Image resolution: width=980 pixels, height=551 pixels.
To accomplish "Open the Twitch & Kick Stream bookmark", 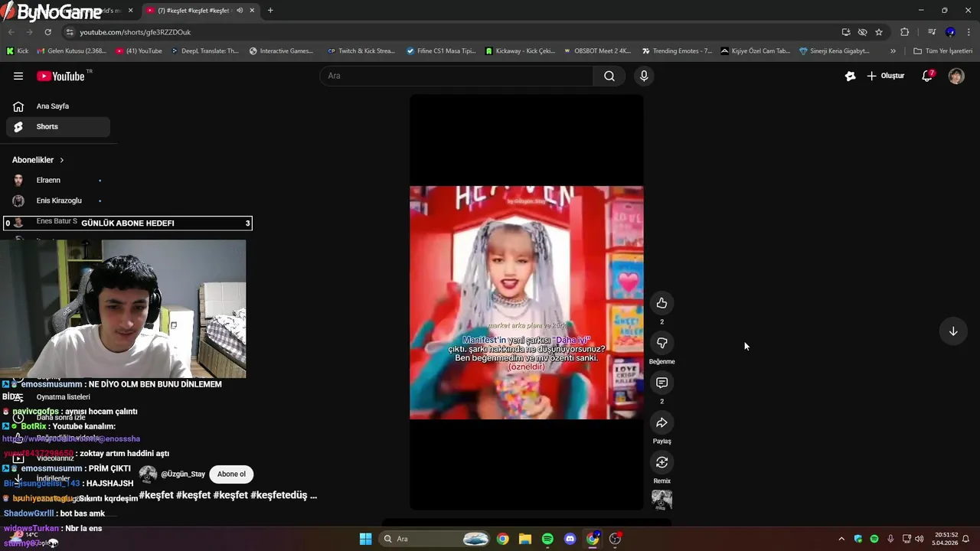I will [361, 51].
